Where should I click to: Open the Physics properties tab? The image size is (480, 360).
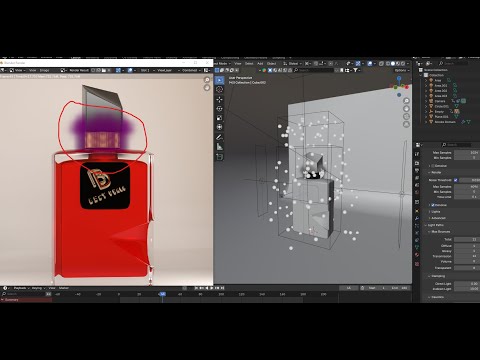coord(417,233)
